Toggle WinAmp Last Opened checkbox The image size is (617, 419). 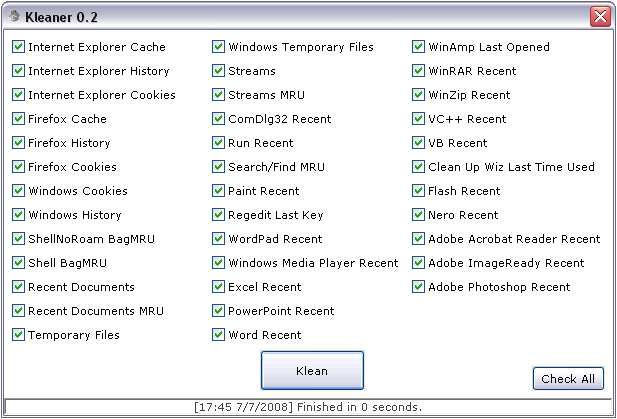[x=418, y=47]
